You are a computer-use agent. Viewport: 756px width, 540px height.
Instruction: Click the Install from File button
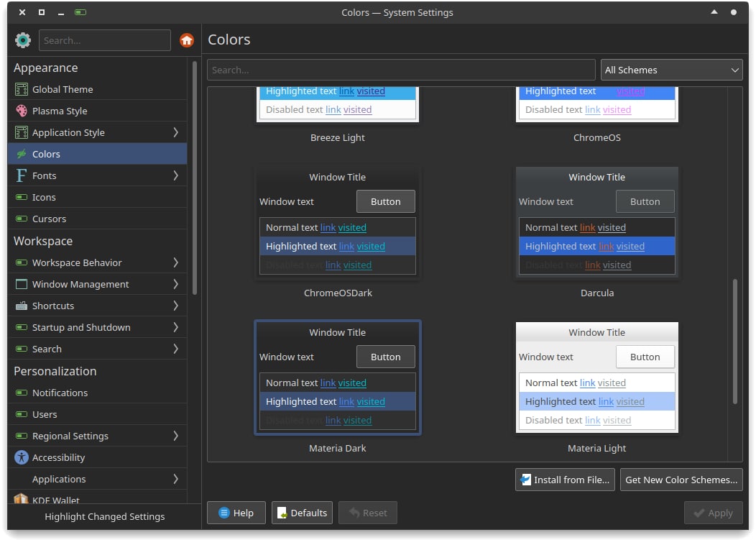point(565,480)
